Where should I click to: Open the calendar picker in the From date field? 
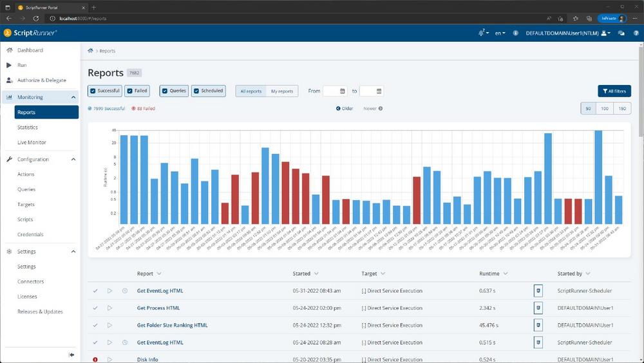coord(343,91)
